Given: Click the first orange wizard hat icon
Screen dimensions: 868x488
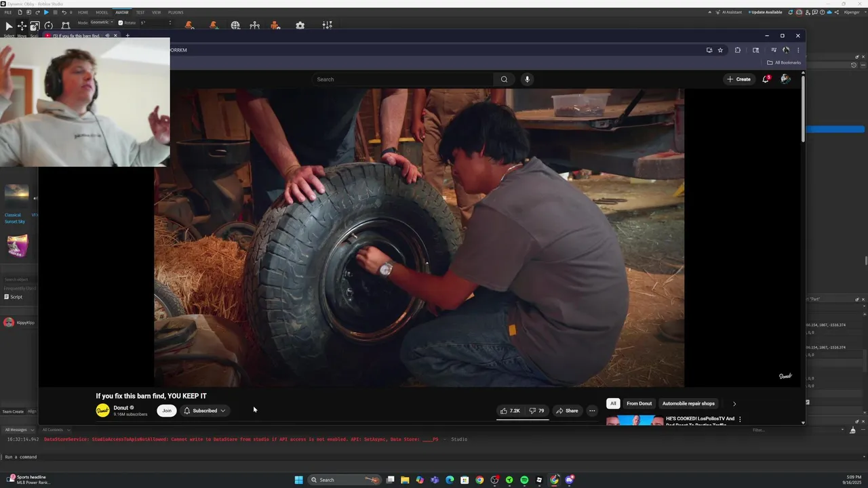Looking at the screenshot, I should point(189,26).
